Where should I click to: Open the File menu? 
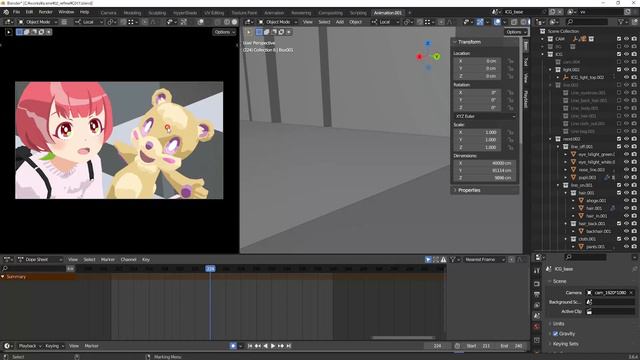[x=16, y=12]
